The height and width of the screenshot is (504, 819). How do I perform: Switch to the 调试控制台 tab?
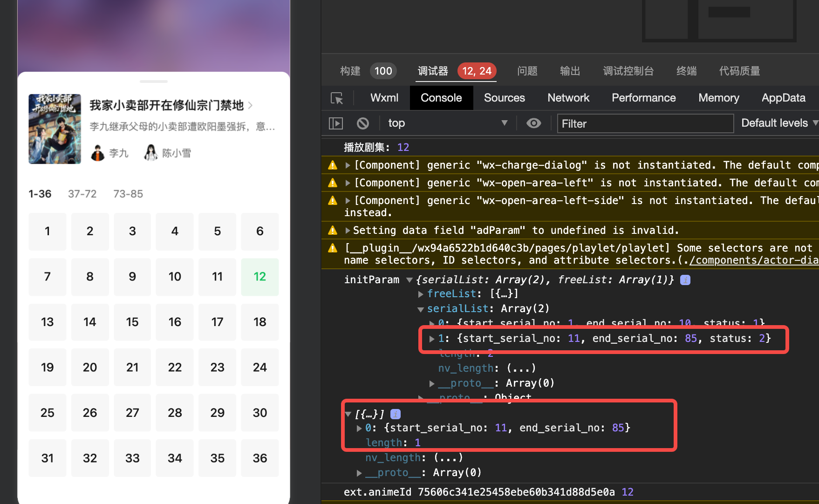pyautogui.click(x=628, y=71)
